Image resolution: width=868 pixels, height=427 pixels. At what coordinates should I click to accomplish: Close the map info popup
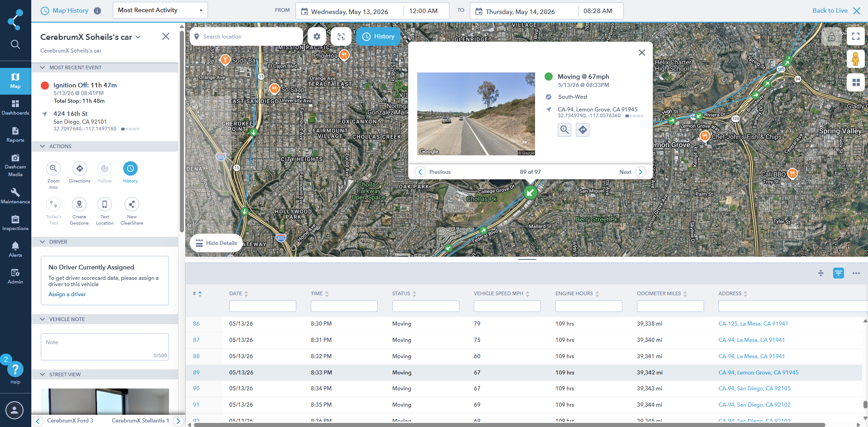click(x=642, y=53)
